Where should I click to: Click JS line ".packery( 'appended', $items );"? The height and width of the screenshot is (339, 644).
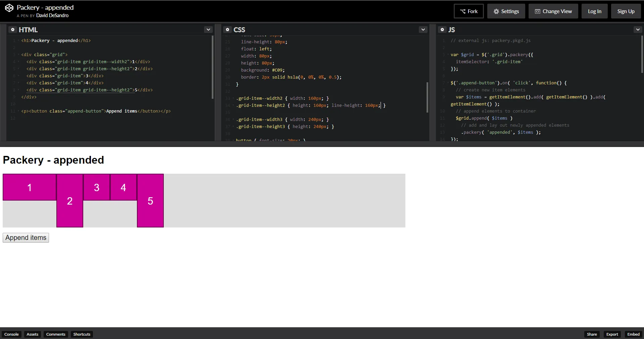501,132
